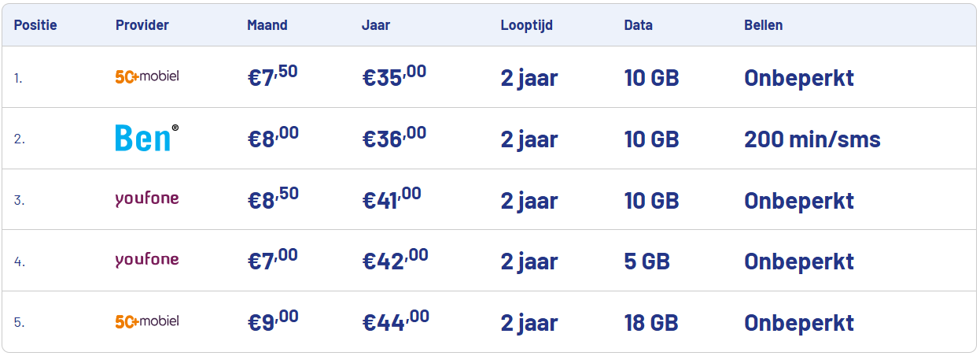Screen dimensions: 980x356
Task: Sort by the Jaar column header
Action: [376, 25]
